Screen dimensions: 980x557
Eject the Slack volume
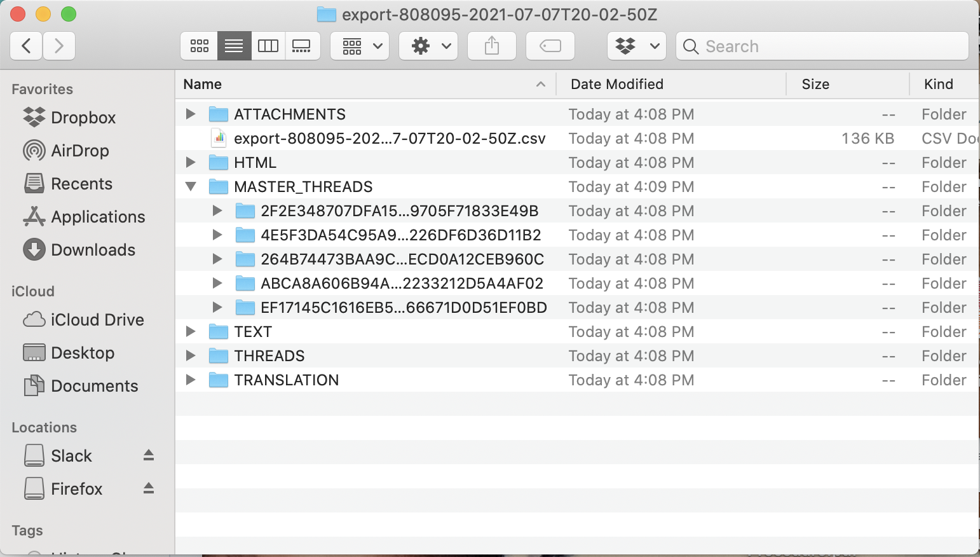[x=149, y=455]
